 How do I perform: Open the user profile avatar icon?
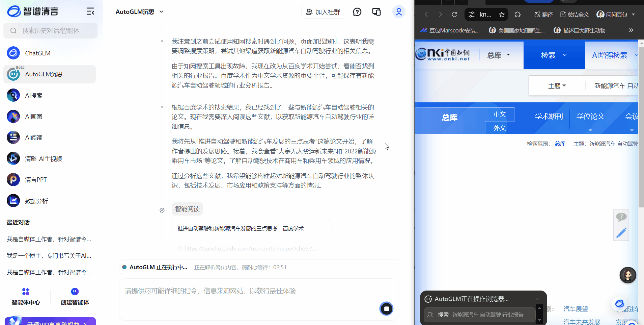click(399, 12)
